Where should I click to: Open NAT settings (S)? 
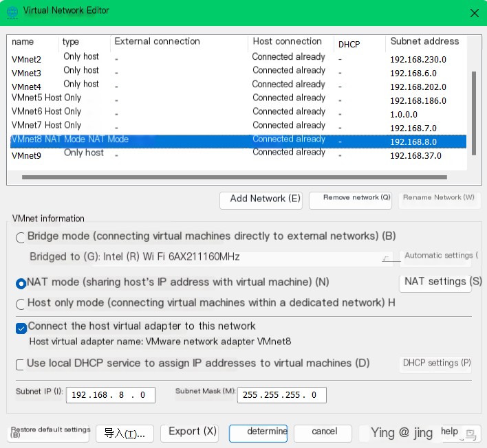pyautogui.click(x=435, y=283)
